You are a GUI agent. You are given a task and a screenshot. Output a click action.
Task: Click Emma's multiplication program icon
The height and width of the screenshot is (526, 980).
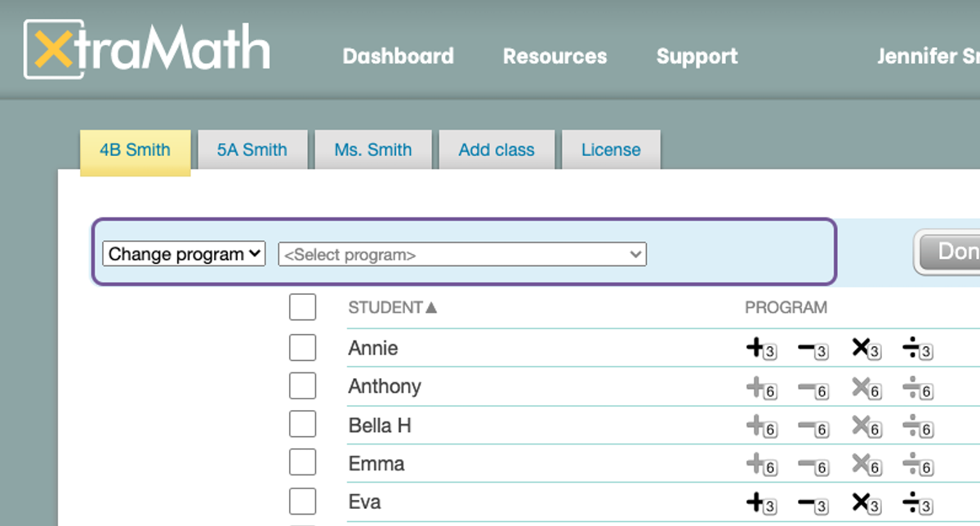(866, 466)
